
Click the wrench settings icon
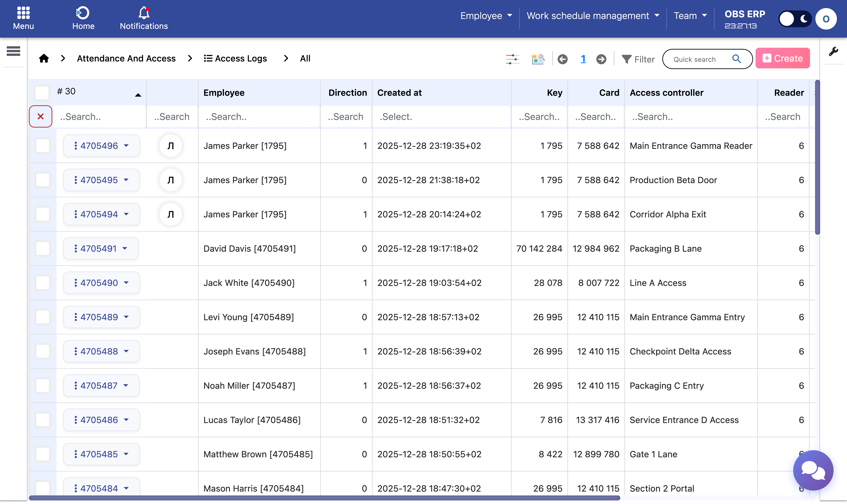(833, 52)
